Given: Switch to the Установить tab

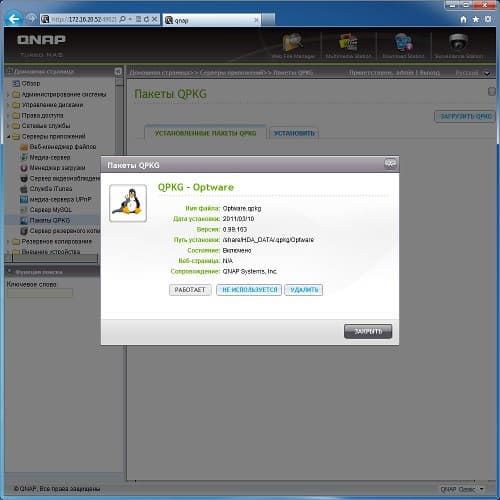Looking at the screenshot, I should 294,133.
